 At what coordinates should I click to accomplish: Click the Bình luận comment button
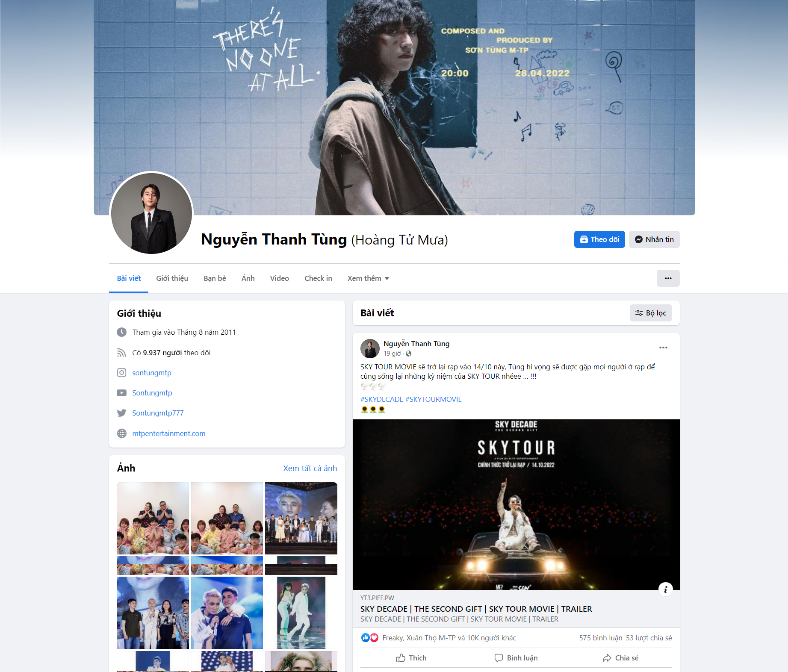pyautogui.click(x=516, y=658)
